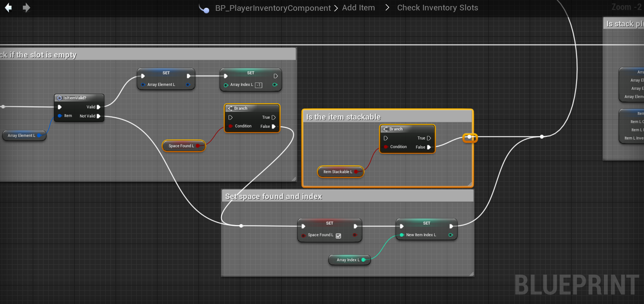Click the blueprint icon beside BP_PlayerInventoryComponent

coord(204,9)
